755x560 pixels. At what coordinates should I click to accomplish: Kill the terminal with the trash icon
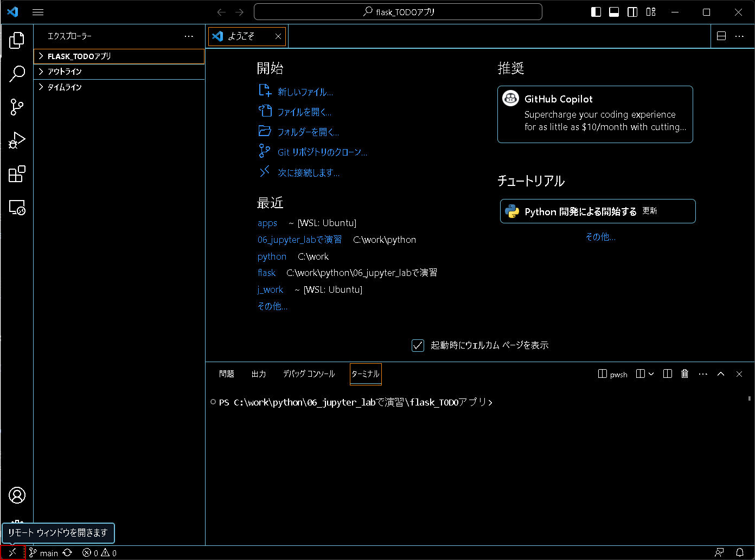point(685,374)
